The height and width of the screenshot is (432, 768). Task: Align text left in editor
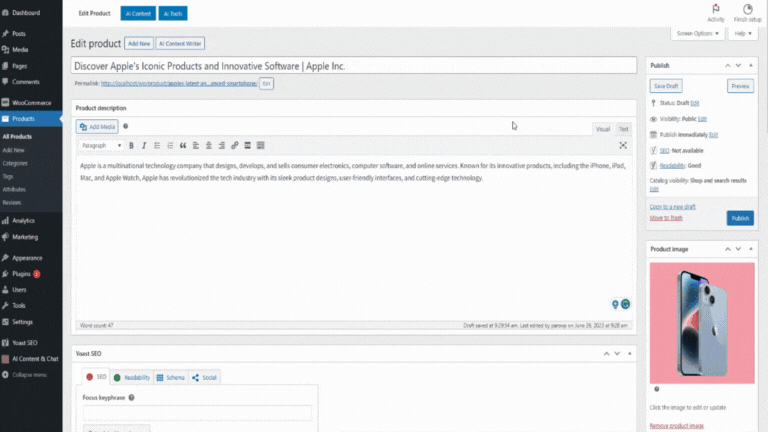(x=196, y=145)
